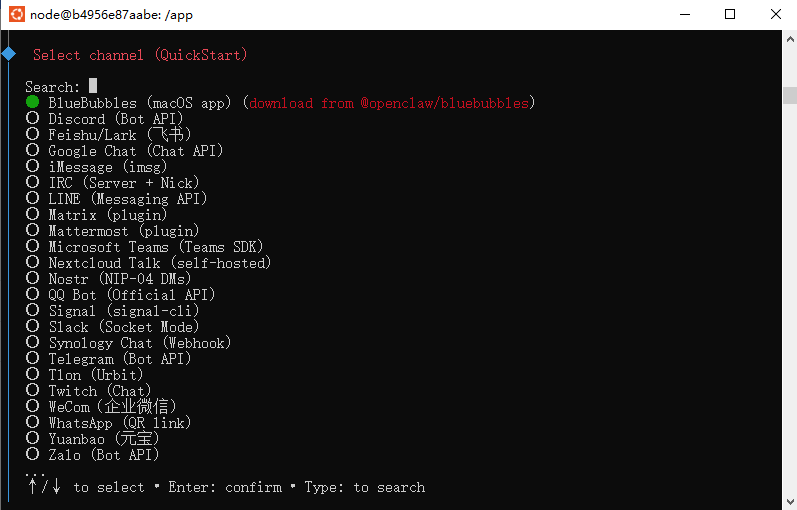This screenshot has height=510, width=797.
Task: Click the blue diamond prompt marker
Action: tap(9, 53)
